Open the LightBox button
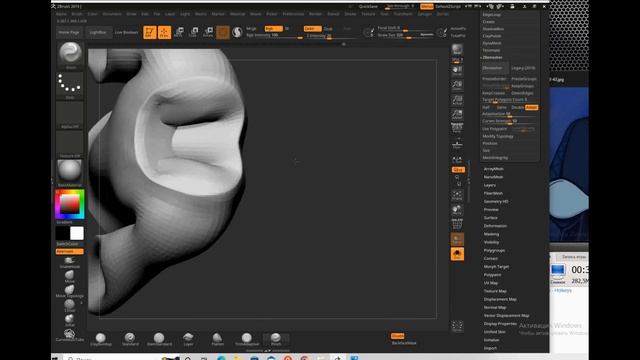This screenshot has height=360, width=640. pyautogui.click(x=98, y=32)
